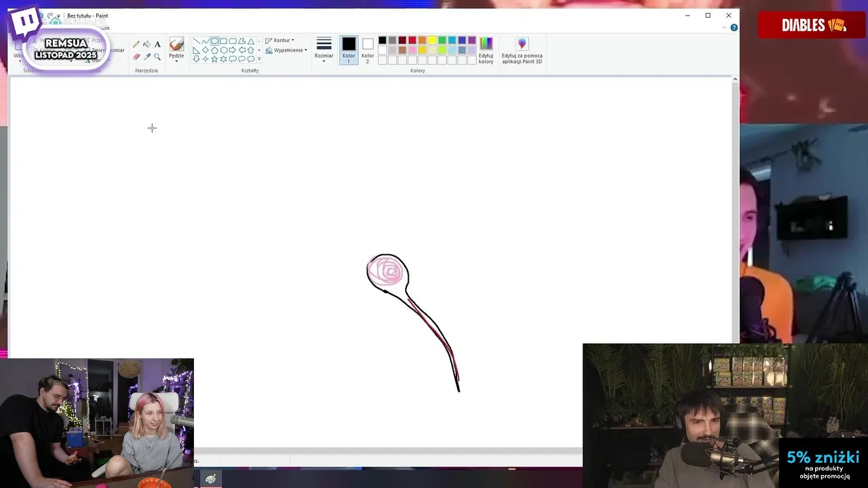Choose the yellow color swatch
Screen dimensions: 868x488
(x=432, y=40)
